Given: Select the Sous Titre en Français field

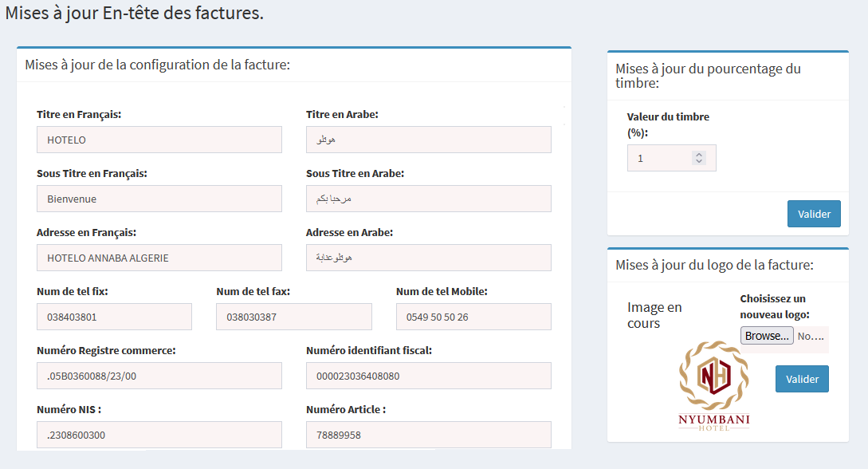Looking at the screenshot, I should [x=159, y=199].
